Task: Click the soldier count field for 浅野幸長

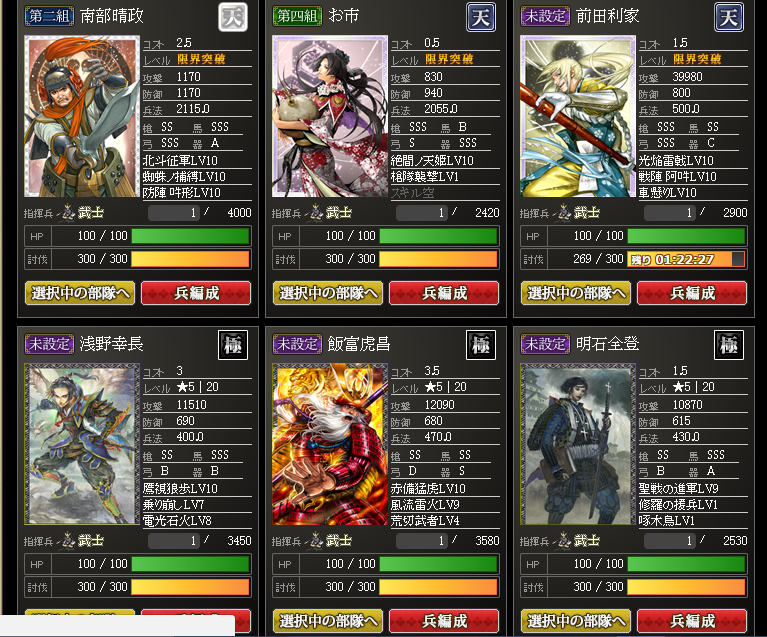Action: (x=174, y=541)
